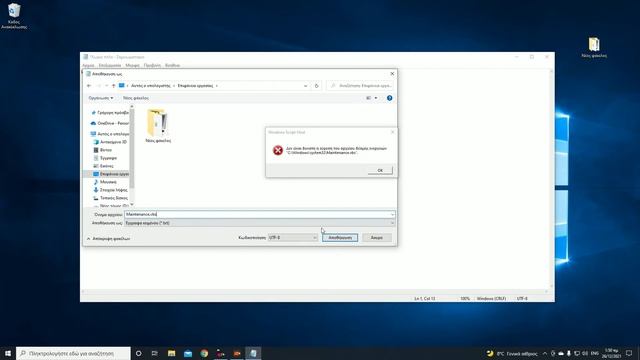Expand the address bar previous locations dropdown
640x360 pixels.
[x=305, y=86]
